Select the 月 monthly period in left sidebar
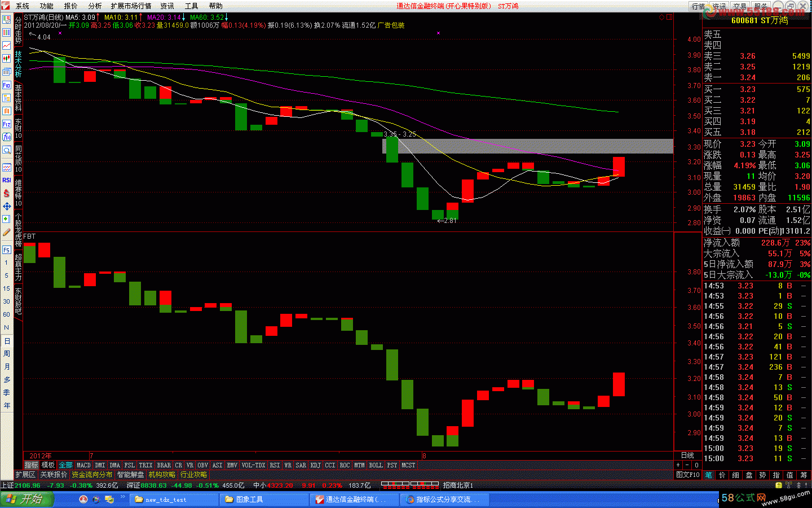Screen dimensions: 812x508 point(7,367)
